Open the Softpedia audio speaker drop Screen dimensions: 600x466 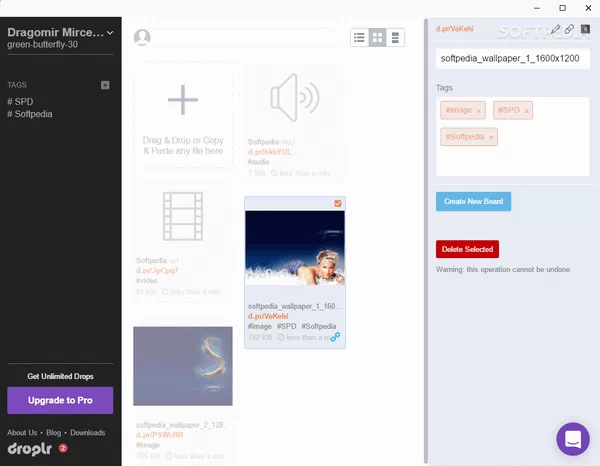[x=295, y=98]
